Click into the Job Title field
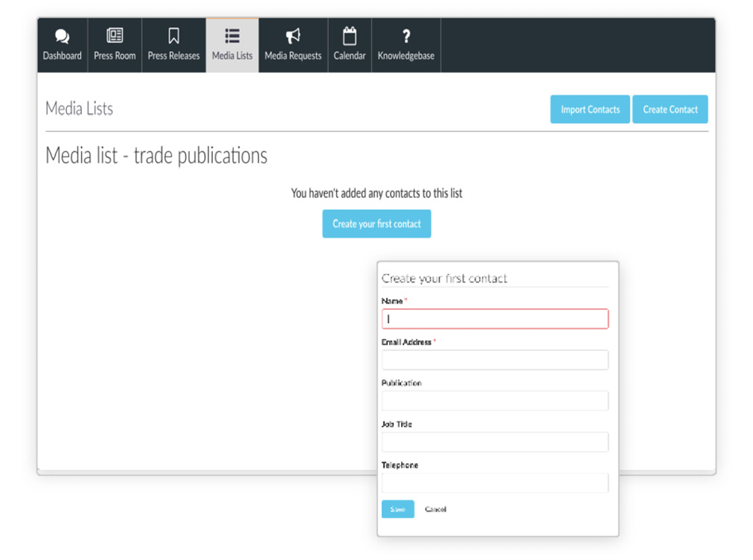The image size is (753, 560). tap(495, 442)
